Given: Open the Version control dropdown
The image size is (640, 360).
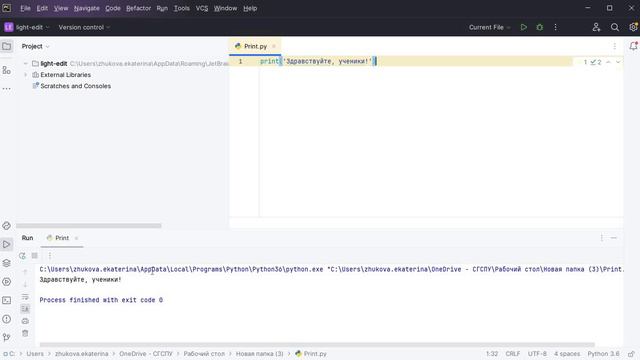Looking at the screenshot, I should point(84,27).
